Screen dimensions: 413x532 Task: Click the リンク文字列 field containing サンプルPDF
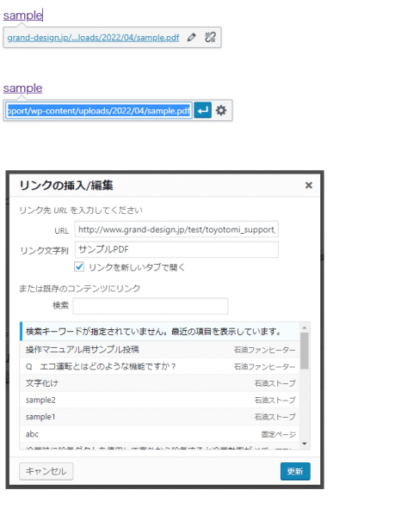point(176,250)
